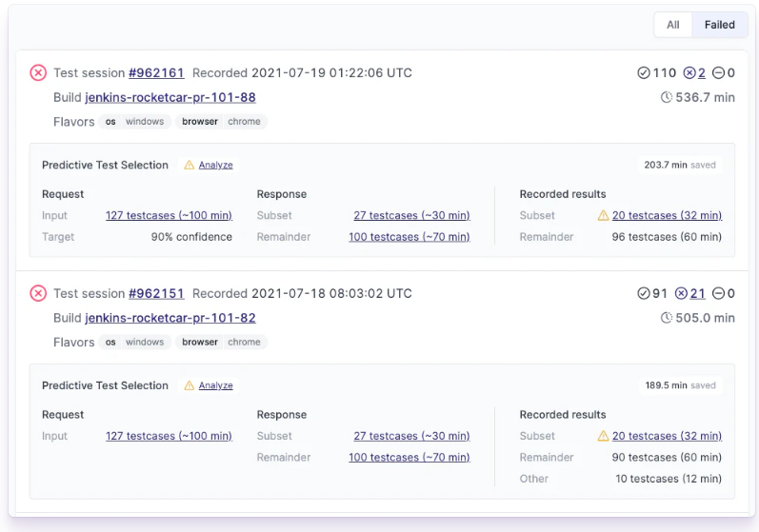Open test session #962161 link
759x532 pixels.
pyautogui.click(x=156, y=73)
